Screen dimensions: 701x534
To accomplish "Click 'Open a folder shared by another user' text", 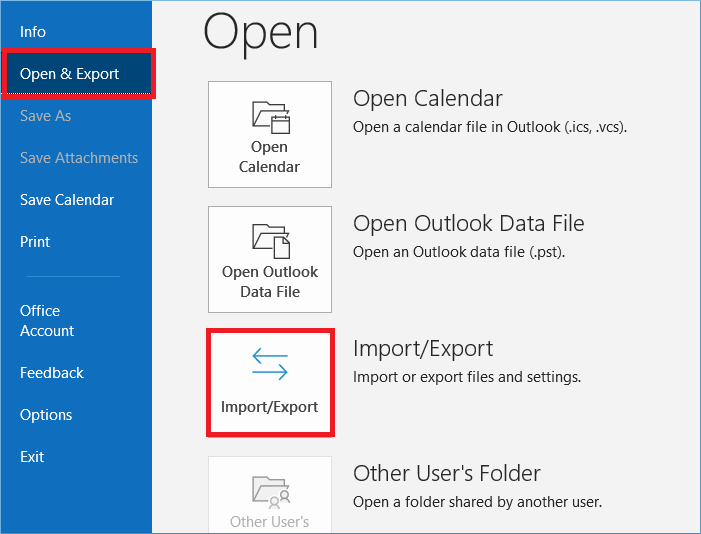I will [477, 502].
